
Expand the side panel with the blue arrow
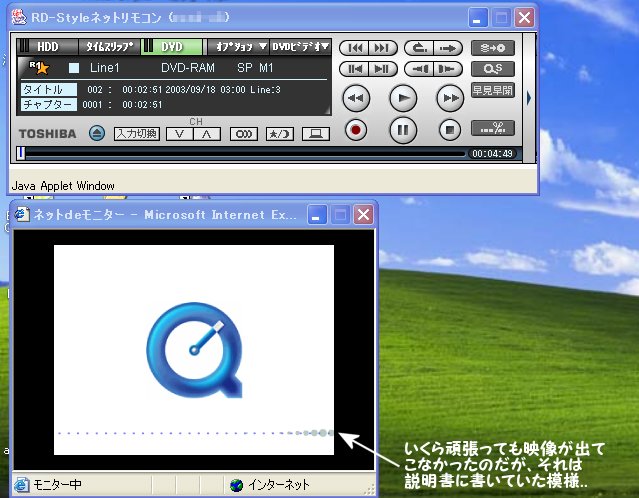(x=529, y=98)
